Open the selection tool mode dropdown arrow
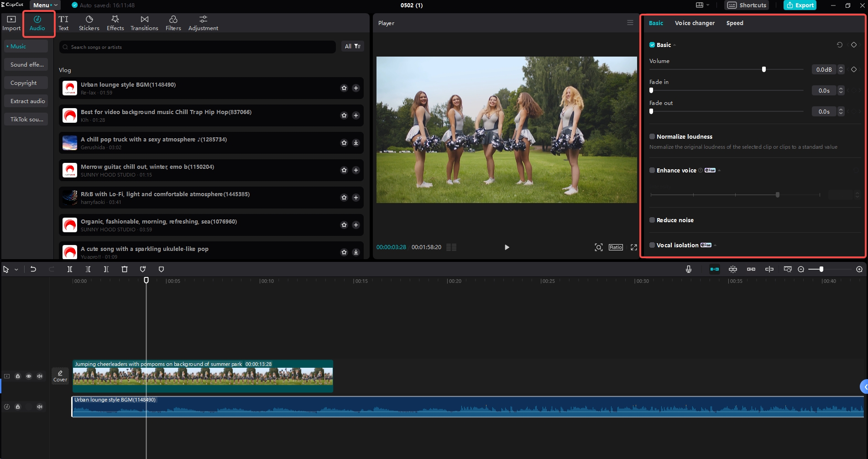The width and height of the screenshot is (868, 459). click(x=16, y=270)
